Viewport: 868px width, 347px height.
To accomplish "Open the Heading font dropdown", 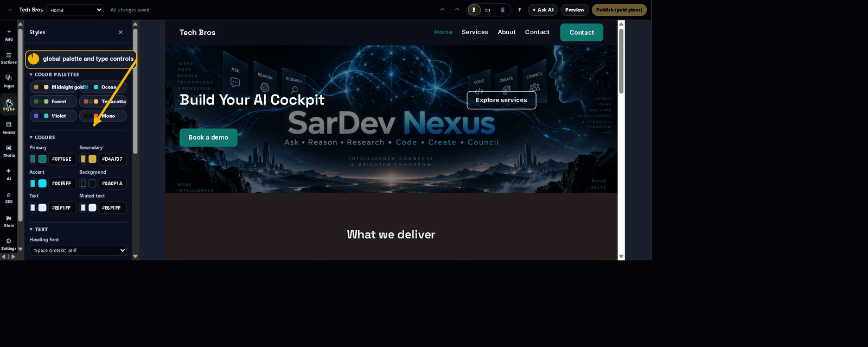I will 78,250.
